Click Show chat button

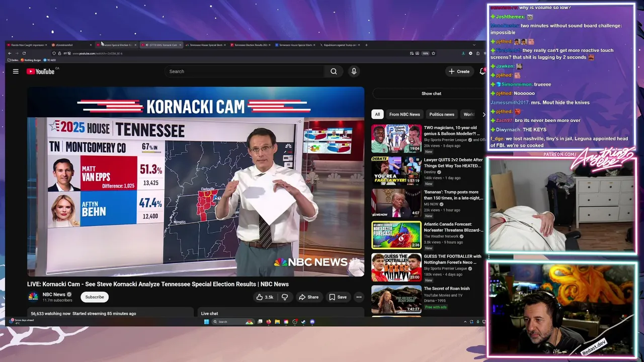pyautogui.click(x=431, y=94)
